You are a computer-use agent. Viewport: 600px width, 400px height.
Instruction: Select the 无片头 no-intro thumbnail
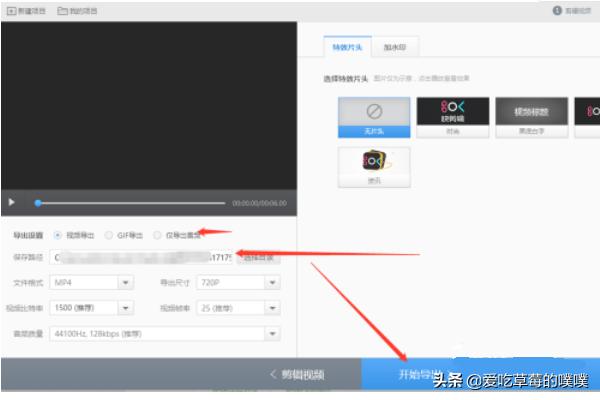point(374,116)
